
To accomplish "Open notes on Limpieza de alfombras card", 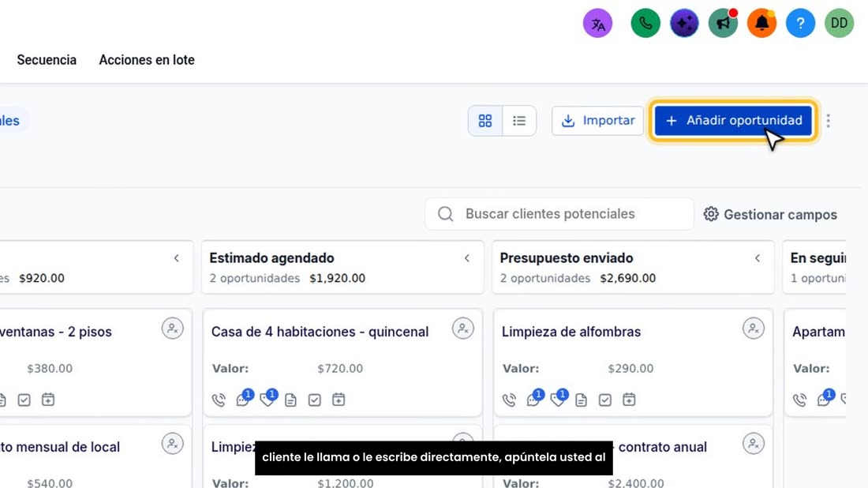I will (x=582, y=400).
